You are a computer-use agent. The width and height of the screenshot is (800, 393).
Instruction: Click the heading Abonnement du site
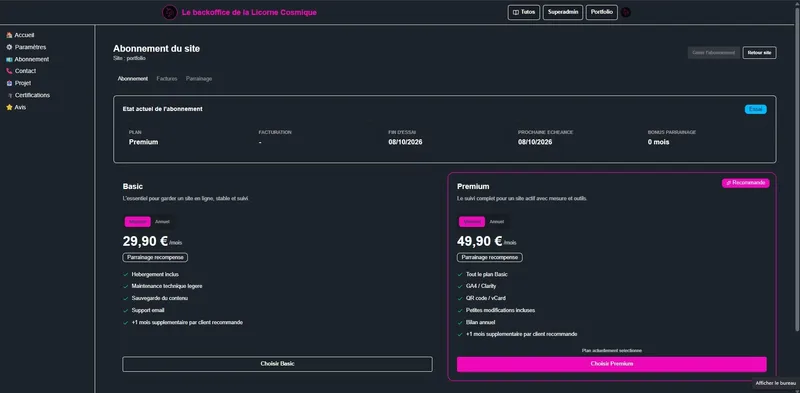tap(157, 49)
